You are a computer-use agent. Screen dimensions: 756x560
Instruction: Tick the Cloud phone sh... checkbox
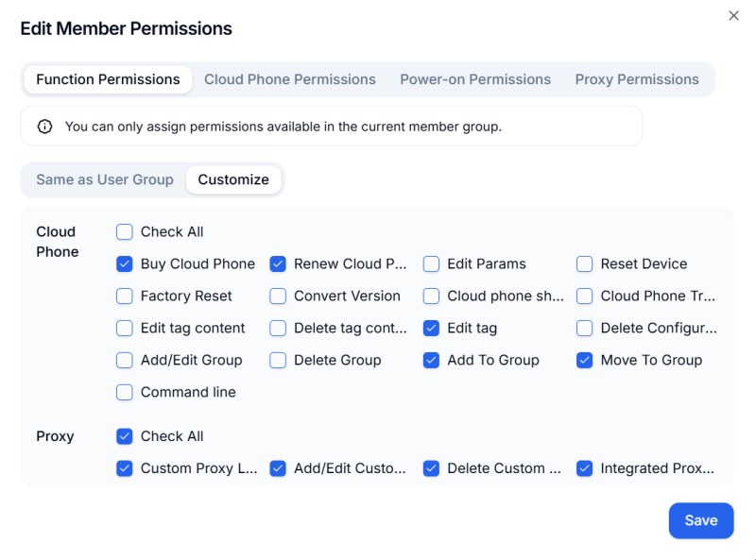pyautogui.click(x=431, y=296)
